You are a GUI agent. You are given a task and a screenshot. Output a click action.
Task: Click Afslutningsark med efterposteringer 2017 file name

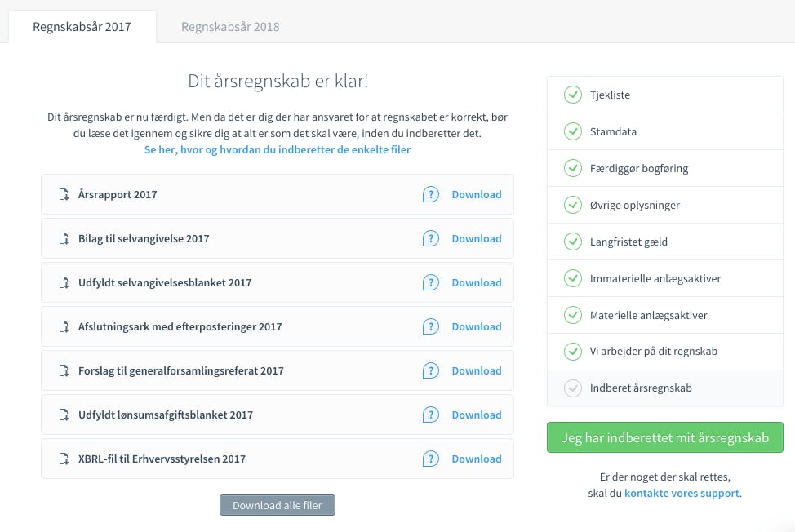pos(180,327)
